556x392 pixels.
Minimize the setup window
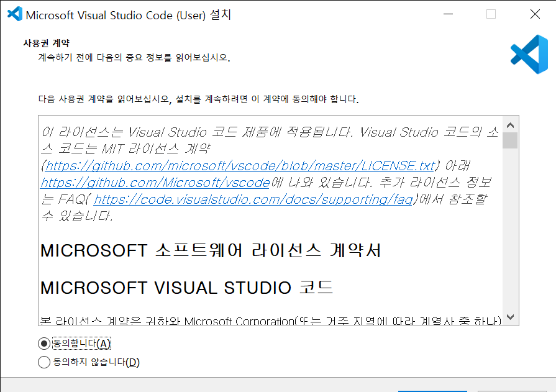coord(448,14)
